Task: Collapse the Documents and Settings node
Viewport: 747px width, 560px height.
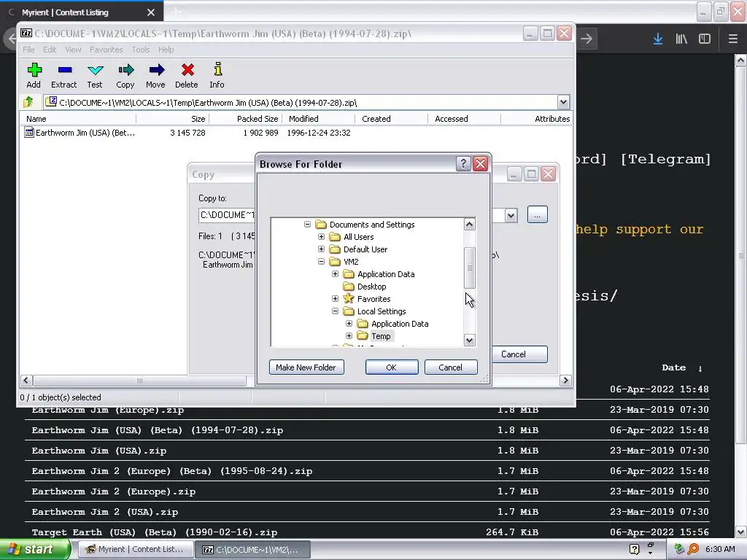Action: click(x=307, y=224)
